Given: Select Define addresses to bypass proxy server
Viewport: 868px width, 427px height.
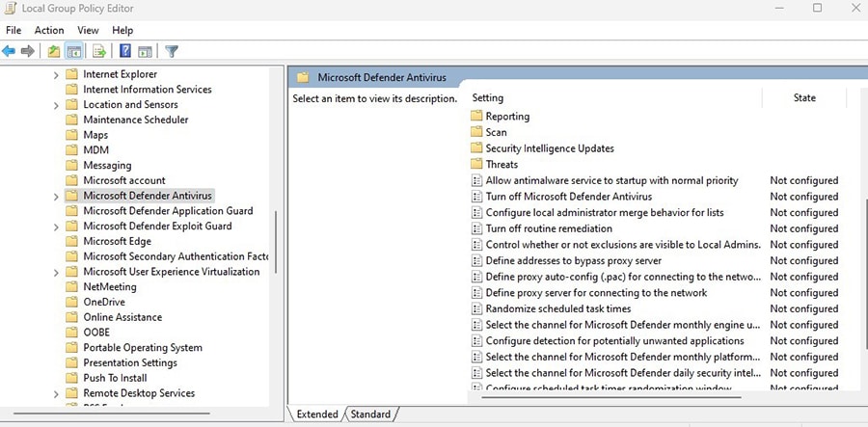Looking at the screenshot, I should click(x=574, y=260).
